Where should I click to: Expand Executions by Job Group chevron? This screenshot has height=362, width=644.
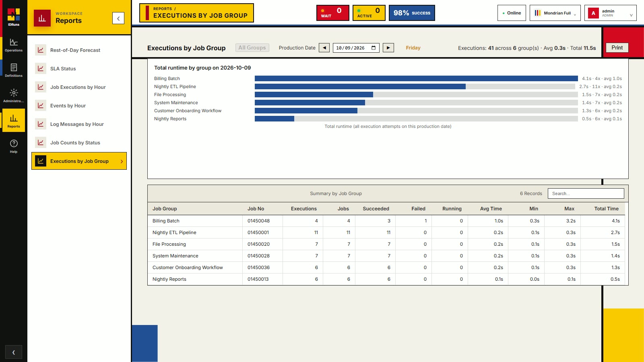coord(122,161)
